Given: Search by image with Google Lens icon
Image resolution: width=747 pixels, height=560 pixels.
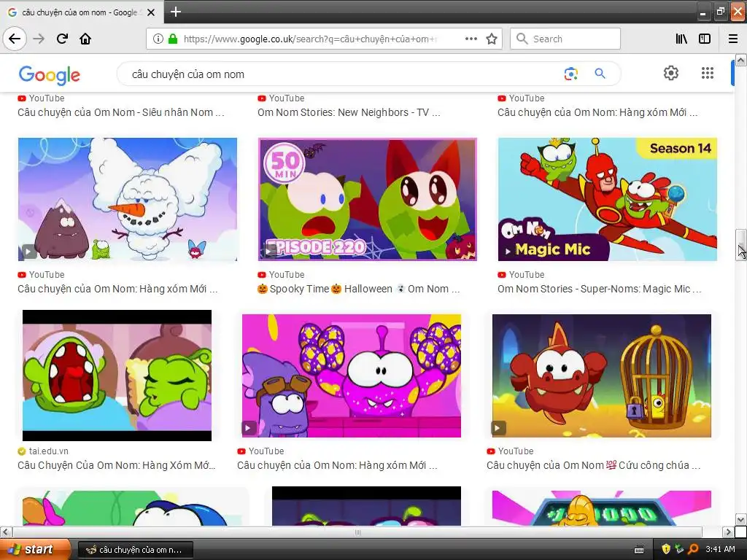Looking at the screenshot, I should point(570,74).
